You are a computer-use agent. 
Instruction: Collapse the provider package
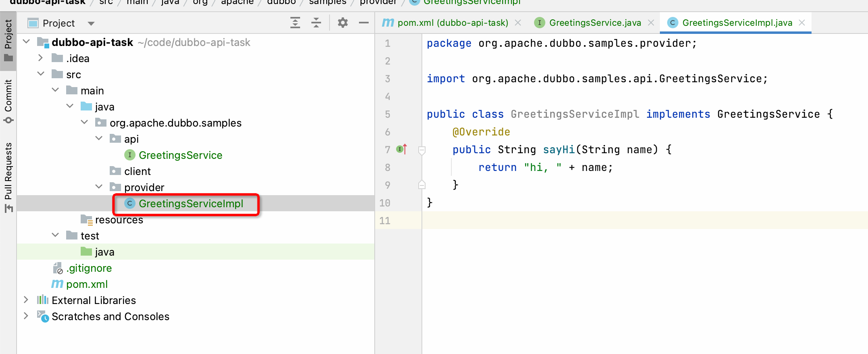99,187
